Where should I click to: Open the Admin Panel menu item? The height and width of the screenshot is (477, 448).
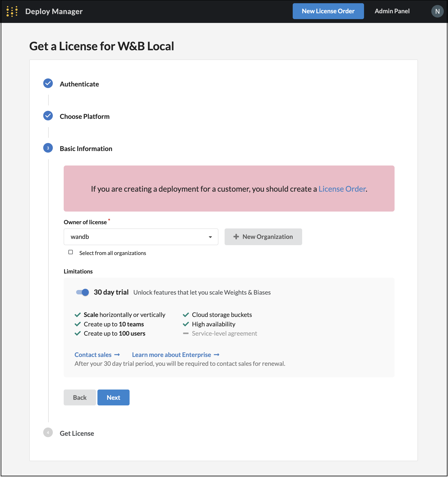(392, 11)
